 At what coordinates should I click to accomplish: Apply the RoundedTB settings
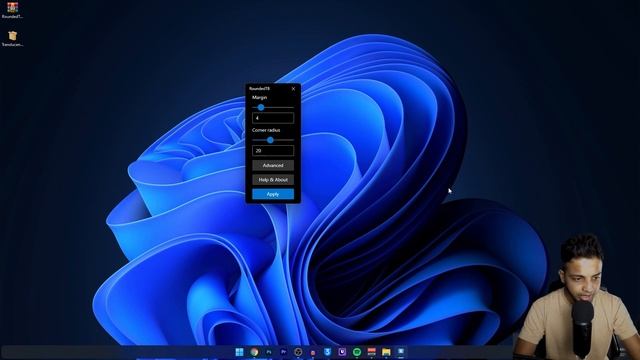point(273,194)
